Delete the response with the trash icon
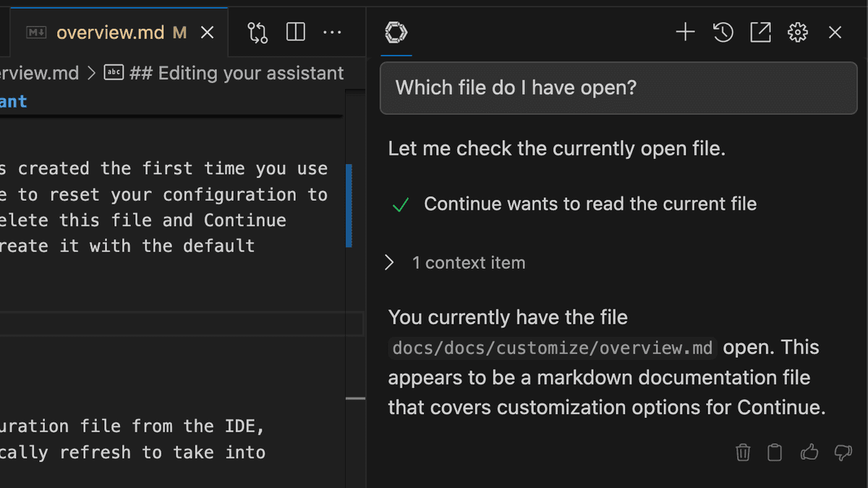 (x=743, y=453)
